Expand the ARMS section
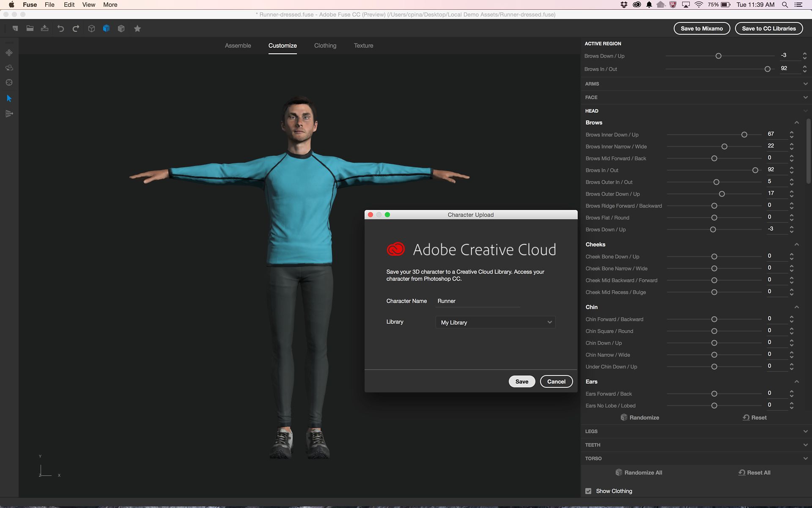The width and height of the screenshot is (812, 508). coord(805,84)
